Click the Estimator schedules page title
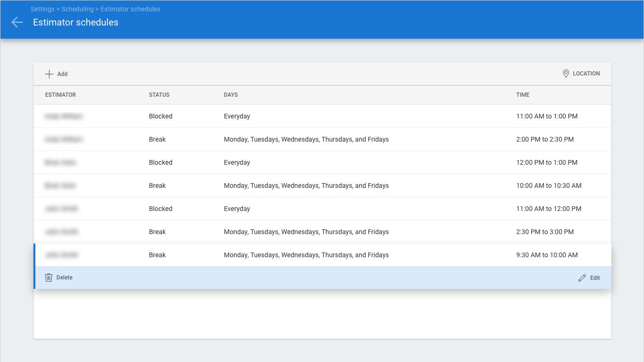 75,22
